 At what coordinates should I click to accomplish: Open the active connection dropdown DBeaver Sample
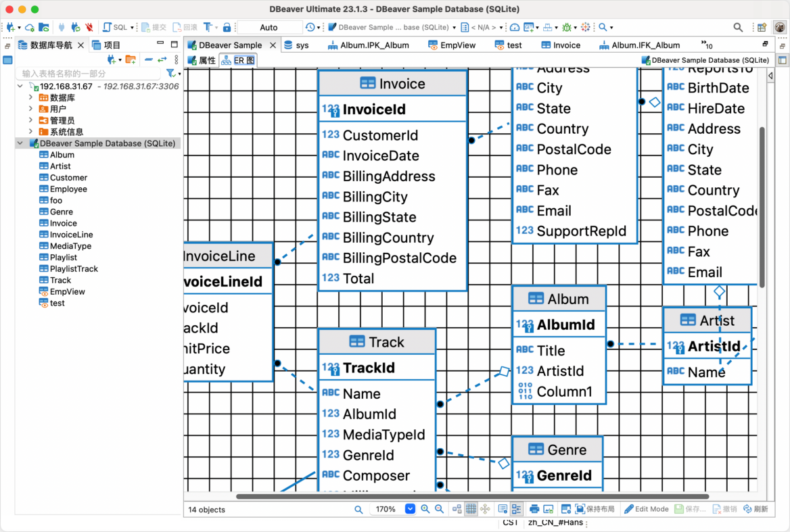click(x=392, y=27)
